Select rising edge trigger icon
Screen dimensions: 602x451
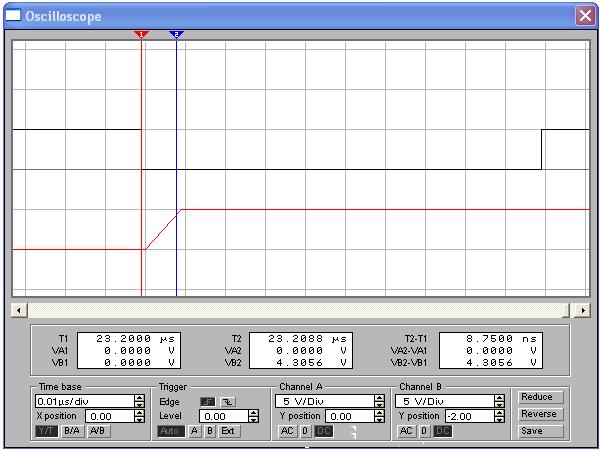tap(209, 401)
